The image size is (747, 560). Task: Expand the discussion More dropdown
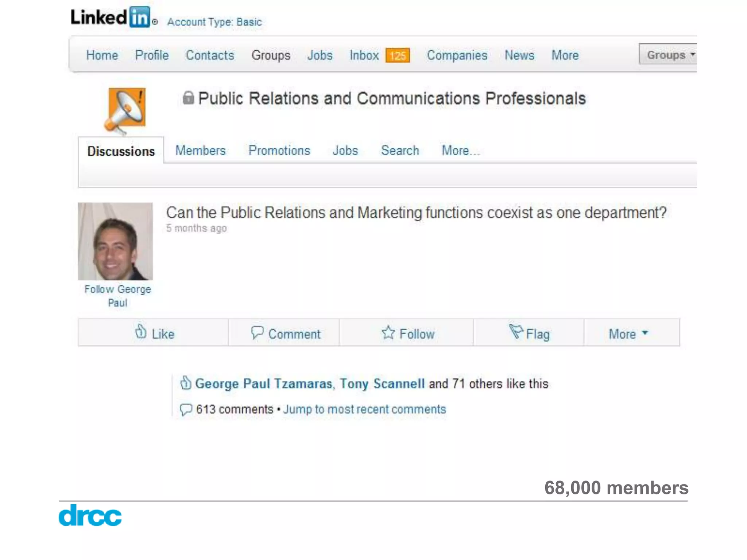click(x=628, y=333)
